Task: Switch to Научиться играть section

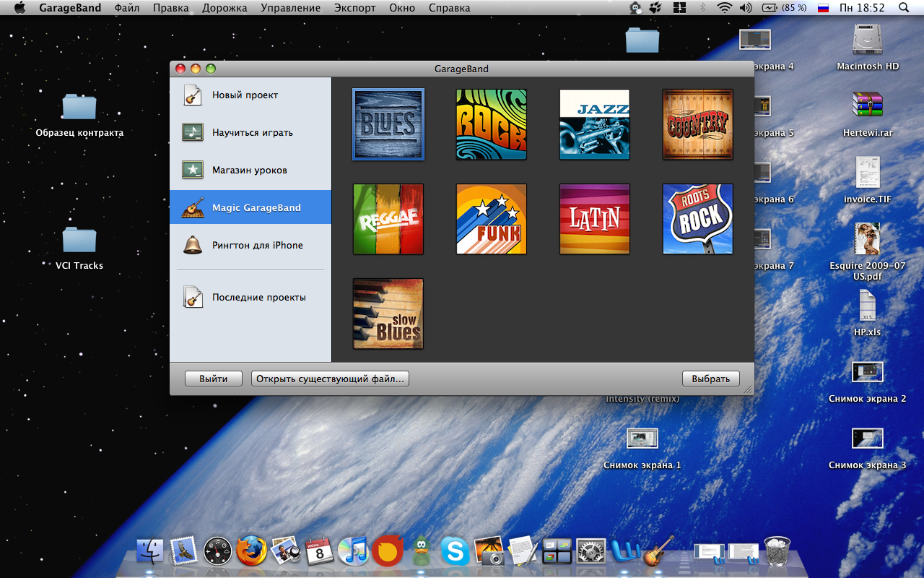Action: click(x=250, y=132)
